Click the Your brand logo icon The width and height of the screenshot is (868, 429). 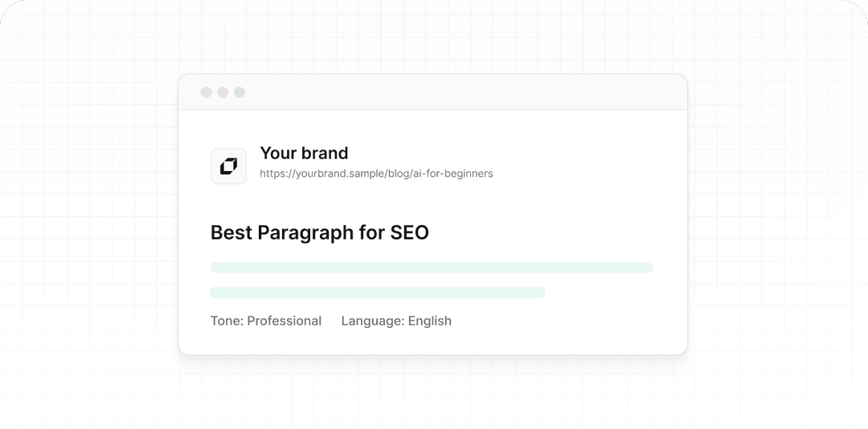pos(228,166)
